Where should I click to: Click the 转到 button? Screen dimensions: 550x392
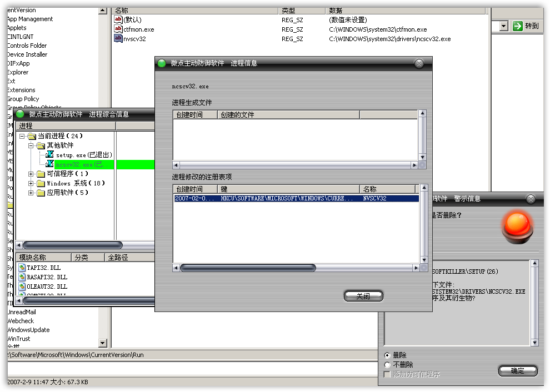(526, 26)
